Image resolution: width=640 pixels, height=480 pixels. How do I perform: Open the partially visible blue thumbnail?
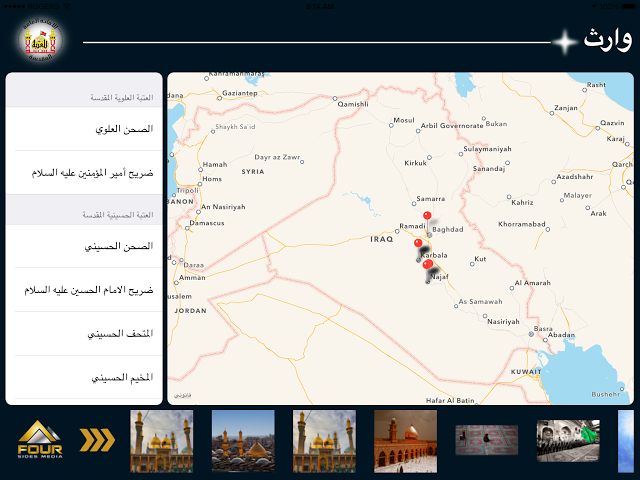click(x=626, y=441)
